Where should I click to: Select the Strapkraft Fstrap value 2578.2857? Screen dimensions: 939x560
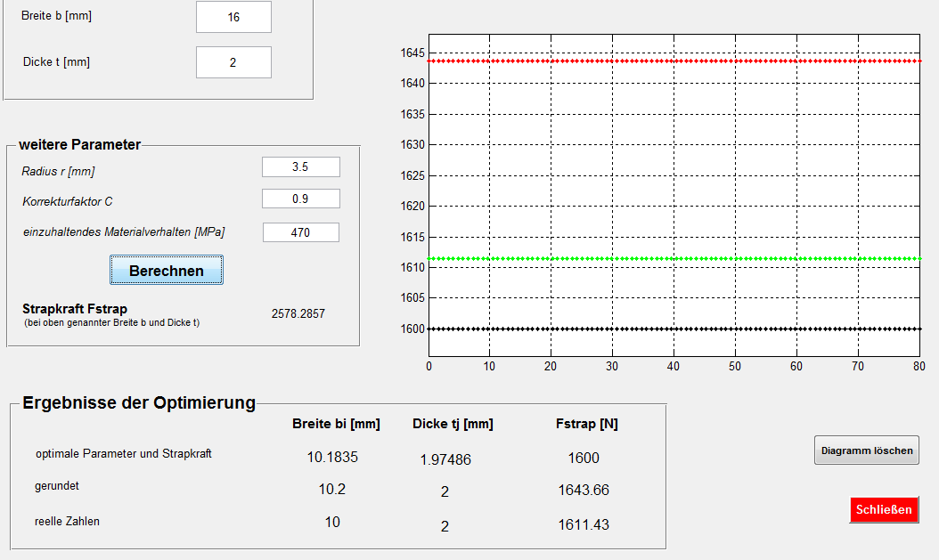point(298,313)
